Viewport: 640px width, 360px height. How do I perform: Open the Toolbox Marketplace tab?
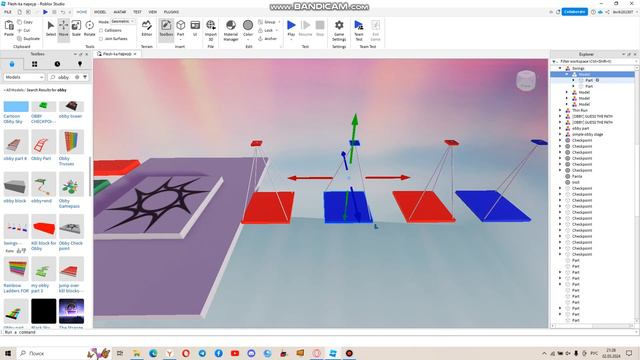(x=12, y=64)
